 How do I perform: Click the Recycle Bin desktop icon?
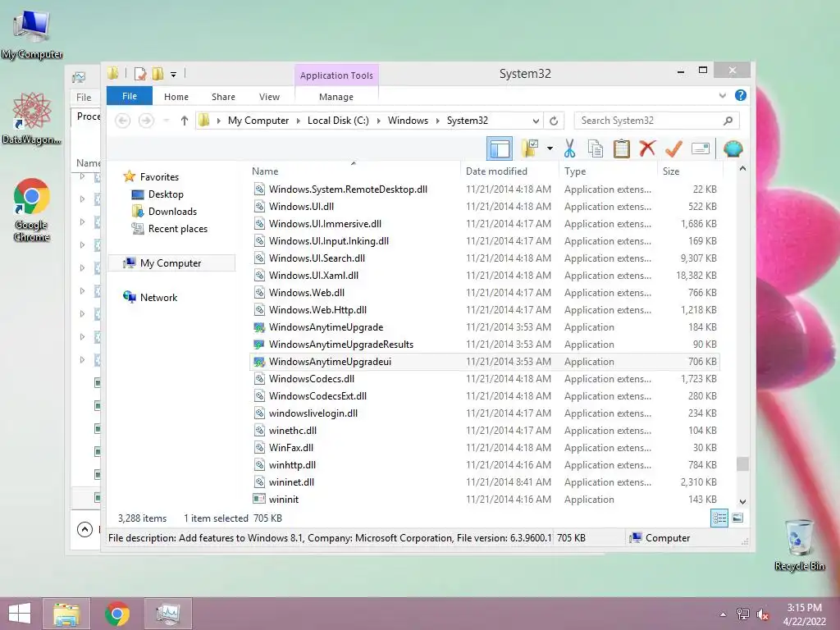pyautogui.click(x=799, y=545)
